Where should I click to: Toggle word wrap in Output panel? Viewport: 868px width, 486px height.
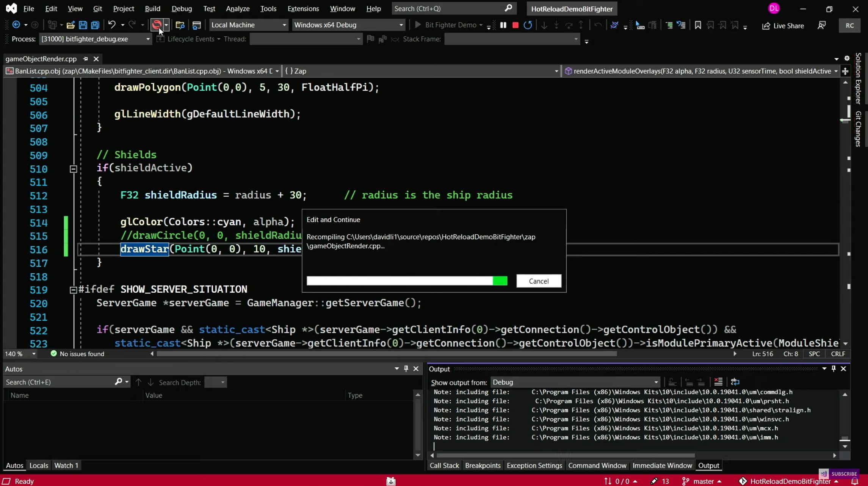click(x=735, y=382)
